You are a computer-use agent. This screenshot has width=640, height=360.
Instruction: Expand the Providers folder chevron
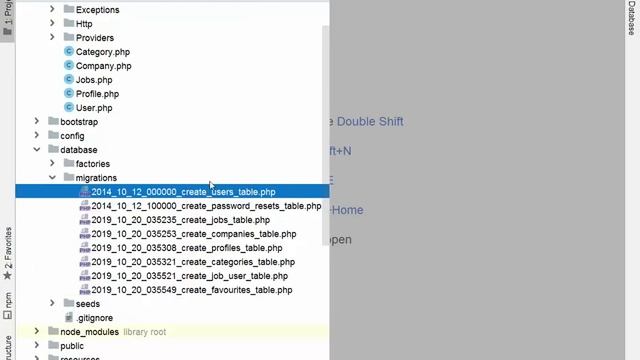click(x=52, y=37)
